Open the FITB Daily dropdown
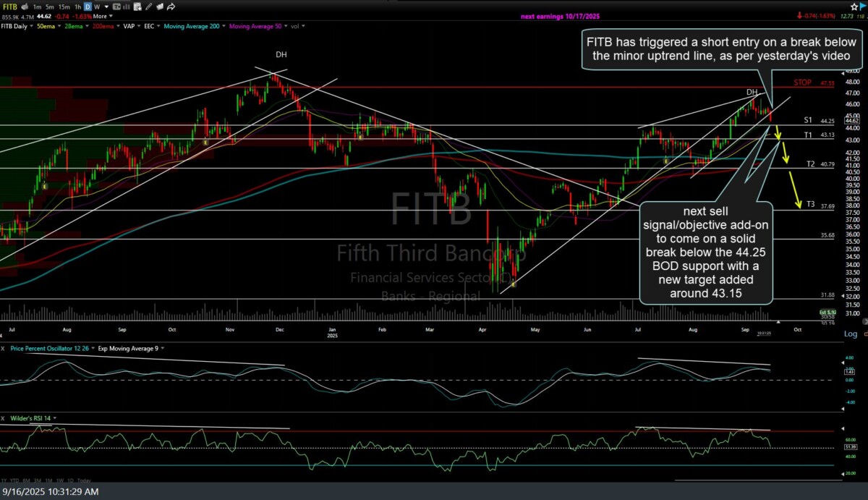The width and height of the screenshot is (868, 500). click(16, 26)
